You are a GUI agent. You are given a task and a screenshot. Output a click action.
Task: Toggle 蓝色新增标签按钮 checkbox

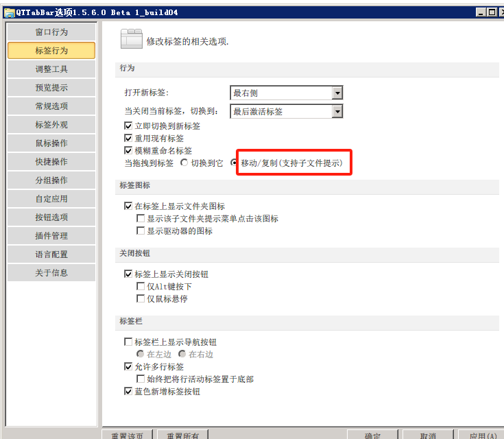pyautogui.click(x=128, y=392)
